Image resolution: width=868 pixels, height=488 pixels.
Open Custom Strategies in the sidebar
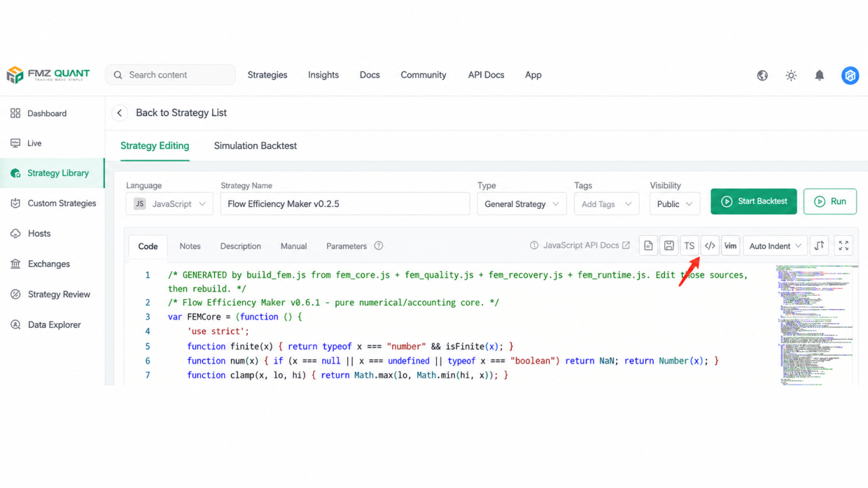(x=52, y=203)
